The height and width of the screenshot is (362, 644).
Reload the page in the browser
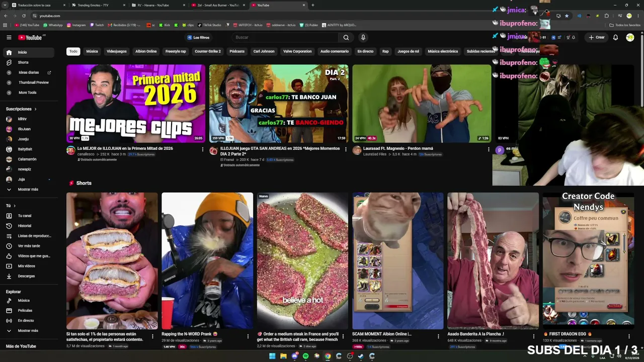pyautogui.click(x=24, y=16)
